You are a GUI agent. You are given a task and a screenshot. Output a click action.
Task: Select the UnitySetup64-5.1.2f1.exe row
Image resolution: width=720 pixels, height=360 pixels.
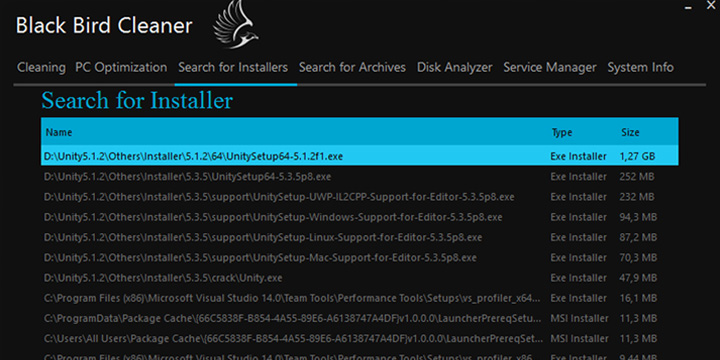(x=360, y=156)
